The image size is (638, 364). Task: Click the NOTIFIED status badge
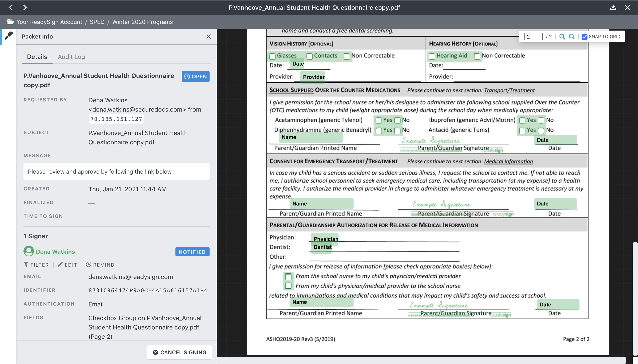pyautogui.click(x=192, y=252)
